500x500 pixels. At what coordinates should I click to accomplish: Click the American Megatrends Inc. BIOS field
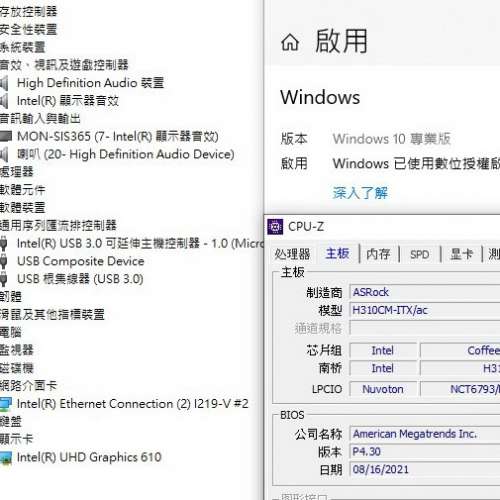click(425, 434)
